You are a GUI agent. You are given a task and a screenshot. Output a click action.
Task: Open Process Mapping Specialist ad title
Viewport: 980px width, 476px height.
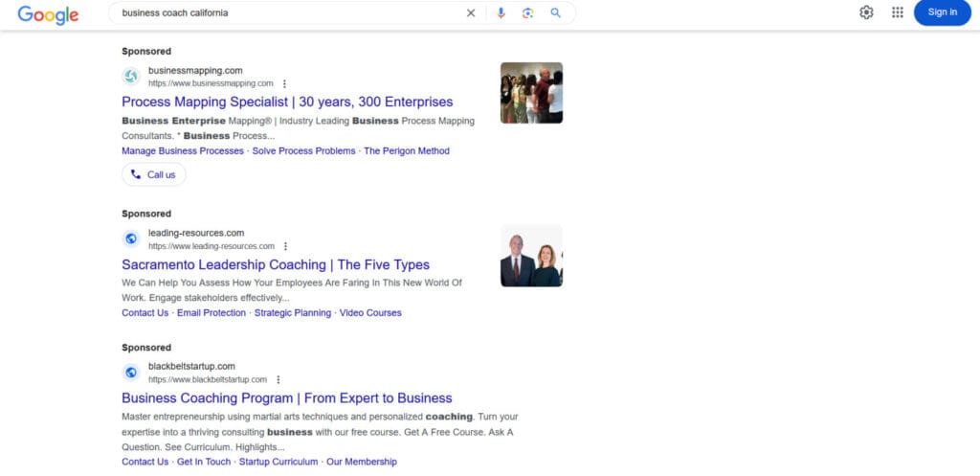coord(287,102)
